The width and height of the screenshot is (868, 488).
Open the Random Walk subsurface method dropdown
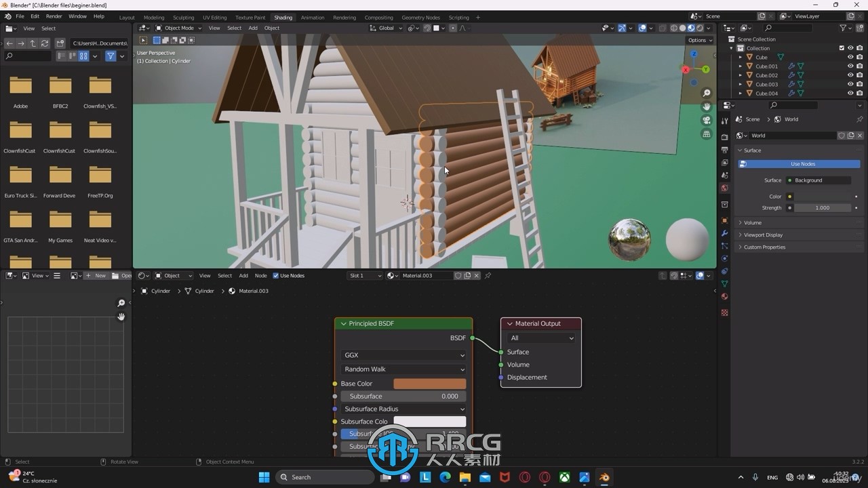click(x=404, y=369)
